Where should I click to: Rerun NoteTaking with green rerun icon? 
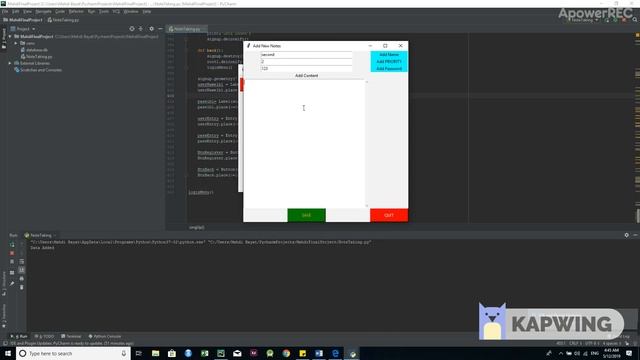pyautogui.click(x=12, y=244)
